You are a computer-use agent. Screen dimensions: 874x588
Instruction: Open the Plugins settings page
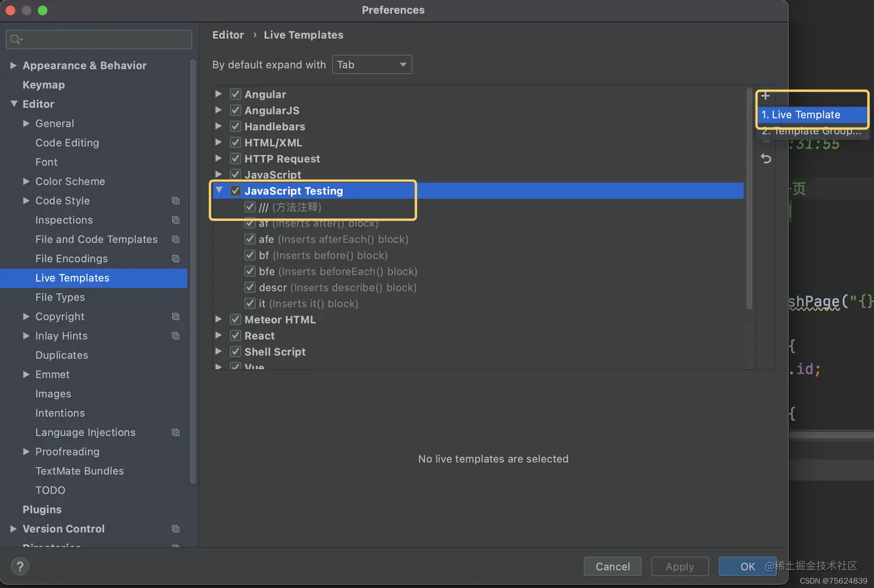pos(42,509)
